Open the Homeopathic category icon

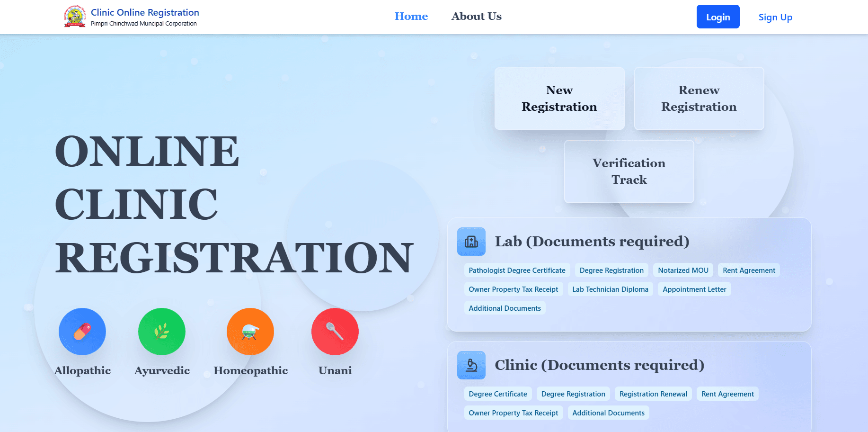250,332
